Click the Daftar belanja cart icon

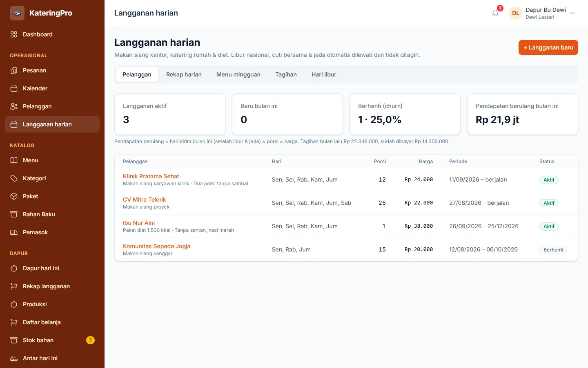14,322
